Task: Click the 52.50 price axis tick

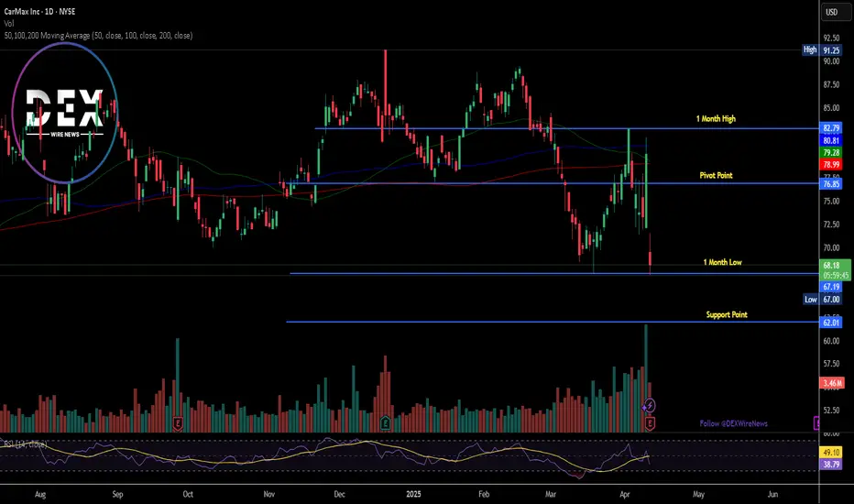Action: (831, 411)
